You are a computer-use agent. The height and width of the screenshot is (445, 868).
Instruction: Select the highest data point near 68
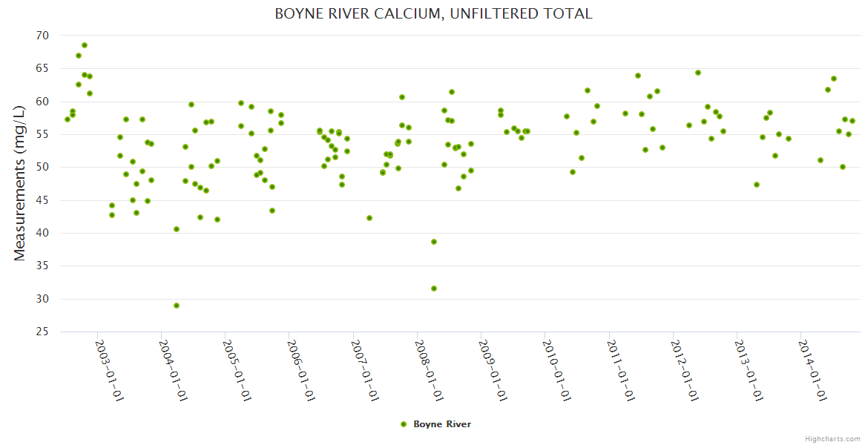coord(85,45)
